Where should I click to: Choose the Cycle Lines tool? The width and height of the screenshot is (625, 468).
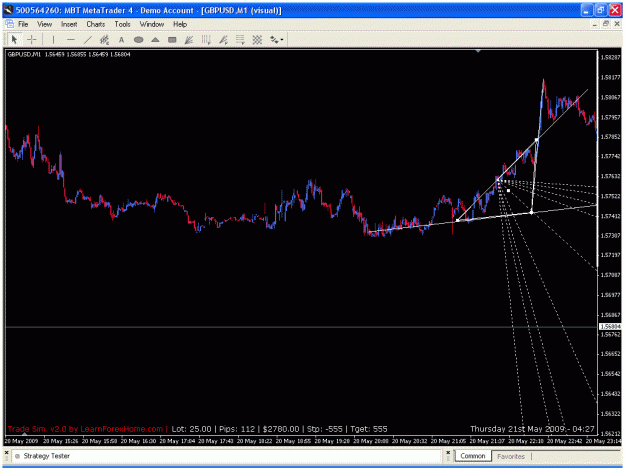pyautogui.click(x=206, y=39)
